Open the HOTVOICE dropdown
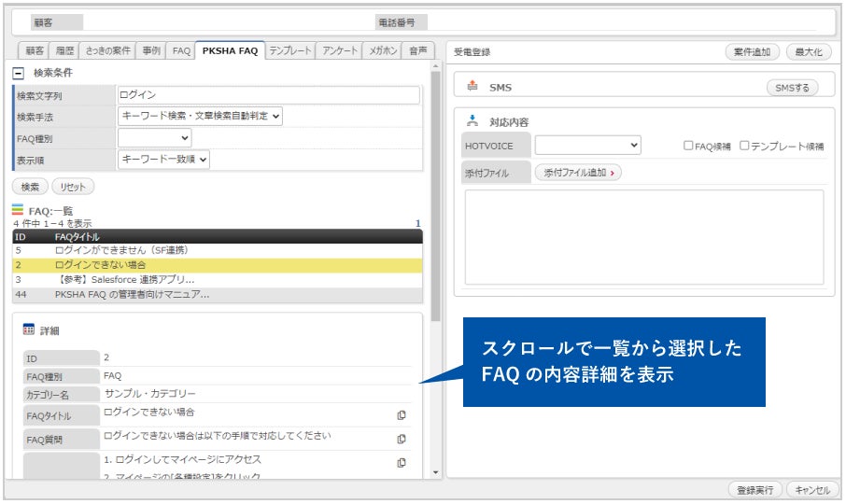 pyautogui.click(x=587, y=146)
